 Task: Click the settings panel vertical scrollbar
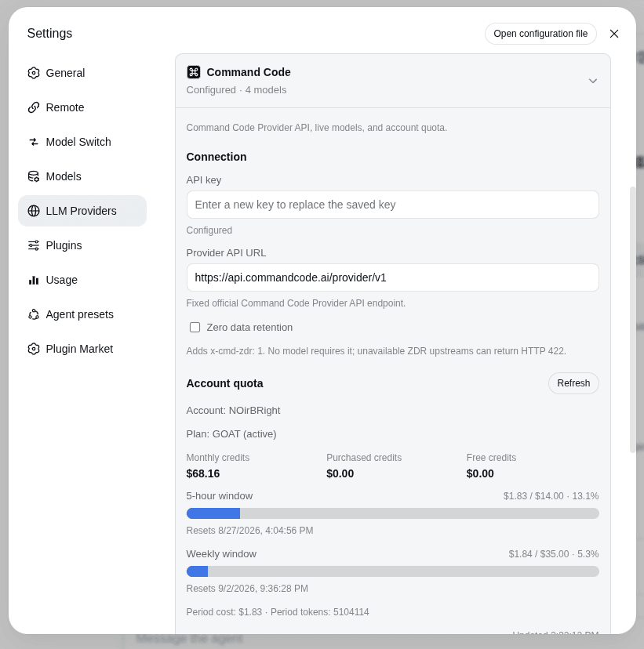(x=632, y=320)
